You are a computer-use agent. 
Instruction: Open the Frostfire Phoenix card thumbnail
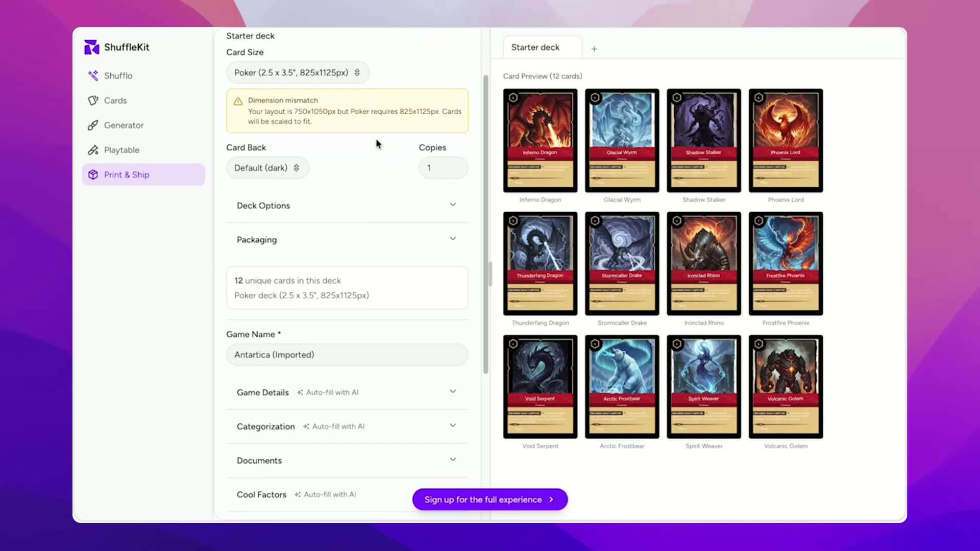[786, 264]
